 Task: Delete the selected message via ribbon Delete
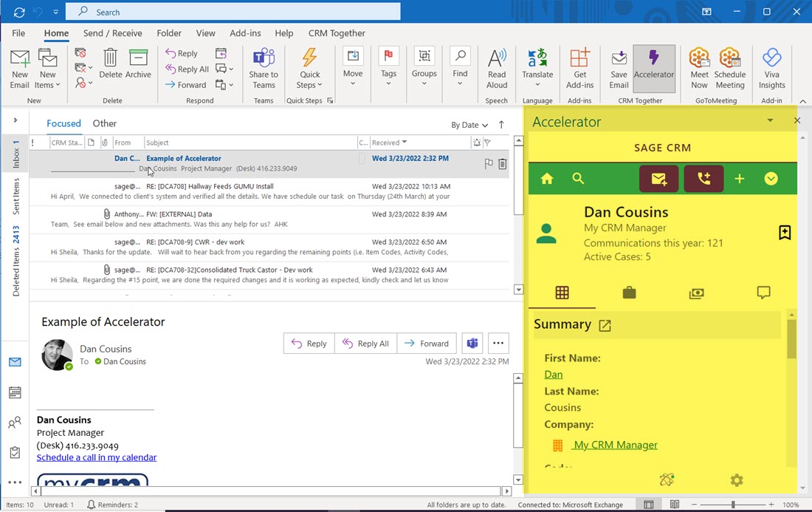tap(110, 64)
